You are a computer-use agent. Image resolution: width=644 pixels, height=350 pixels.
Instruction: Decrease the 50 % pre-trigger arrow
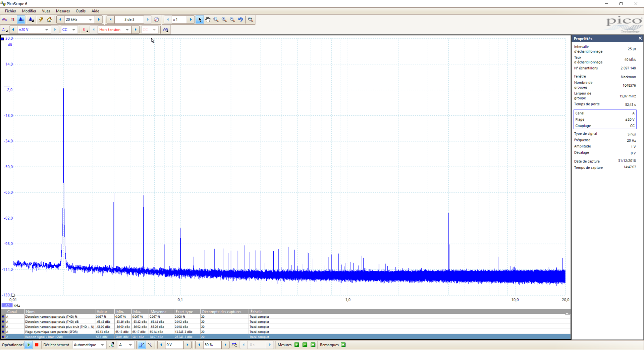click(x=199, y=345)
